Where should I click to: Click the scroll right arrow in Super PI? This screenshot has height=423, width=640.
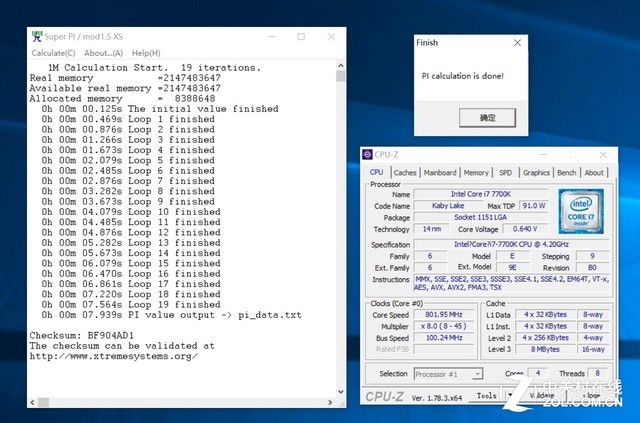click(330, 402)
